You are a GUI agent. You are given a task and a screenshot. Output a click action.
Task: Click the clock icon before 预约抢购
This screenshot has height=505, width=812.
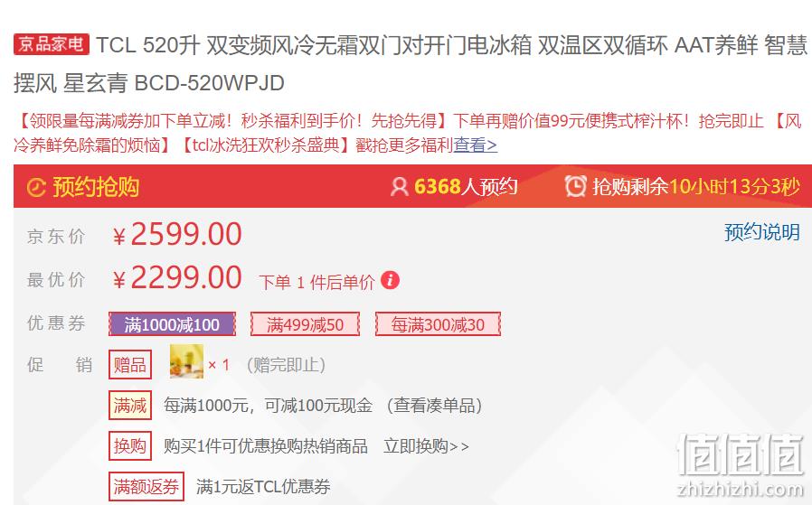36,187
